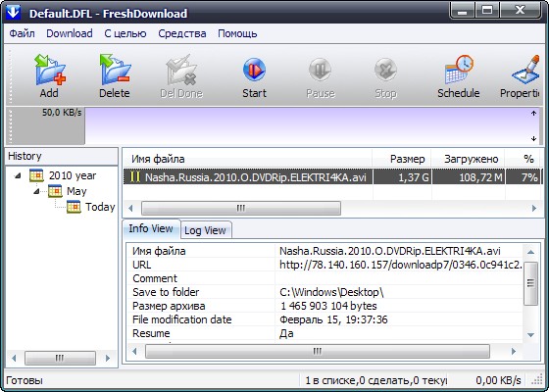Switch to the Log View tab
The height and width of the screenshot is (392, 549).
click(x=205, y=230)
